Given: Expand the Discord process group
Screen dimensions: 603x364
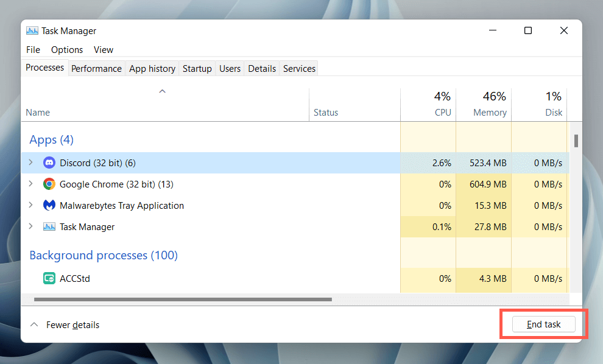Looking at the screenshot, I should 31,163.
